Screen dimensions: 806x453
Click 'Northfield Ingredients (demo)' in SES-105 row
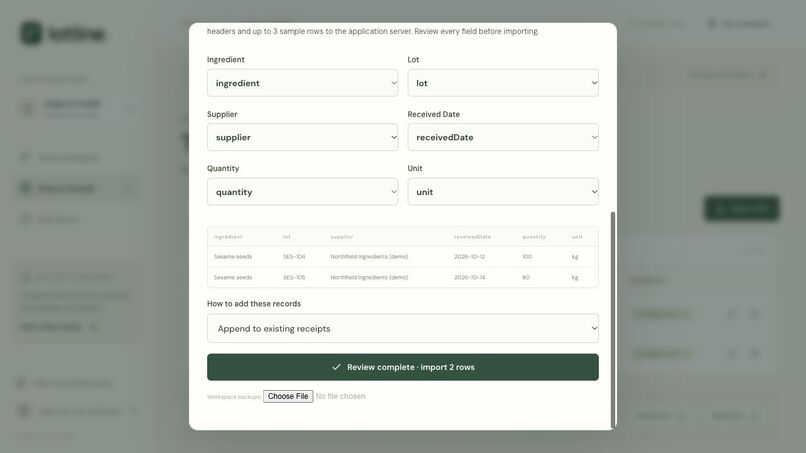369,278
